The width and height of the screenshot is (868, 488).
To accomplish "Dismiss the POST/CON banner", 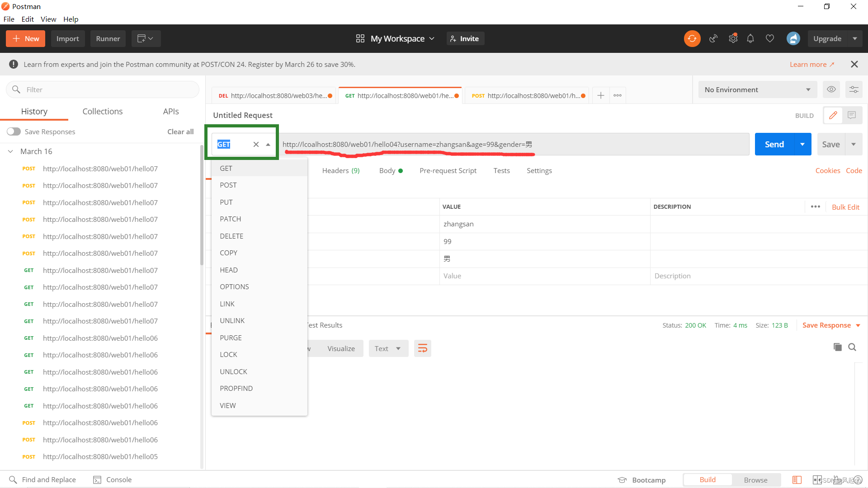I will point(854,64).
